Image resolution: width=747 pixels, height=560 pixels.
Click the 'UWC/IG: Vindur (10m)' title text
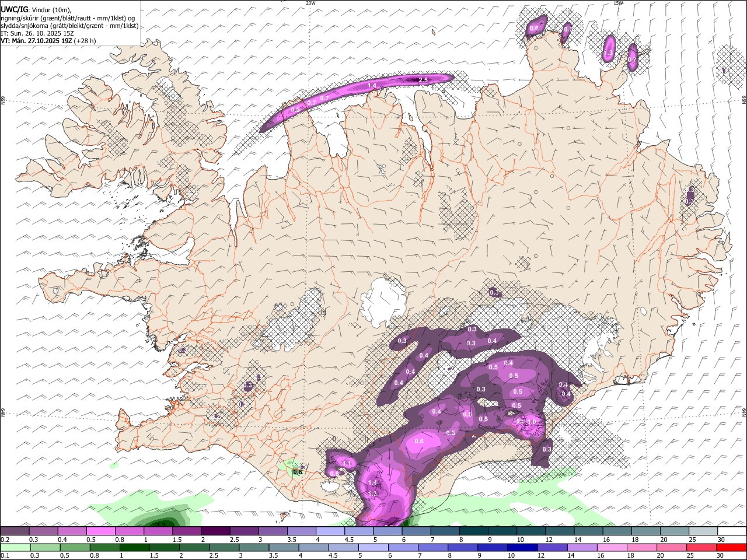36,9
